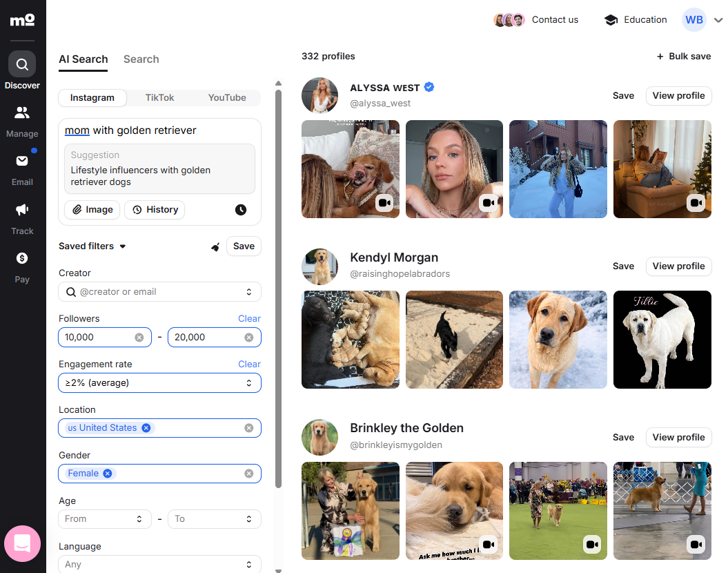Image resolution: width=728 pixels, height=573 pixels.
Task: Click the graduation cap Education icon
Action: [x=611, y=20]
